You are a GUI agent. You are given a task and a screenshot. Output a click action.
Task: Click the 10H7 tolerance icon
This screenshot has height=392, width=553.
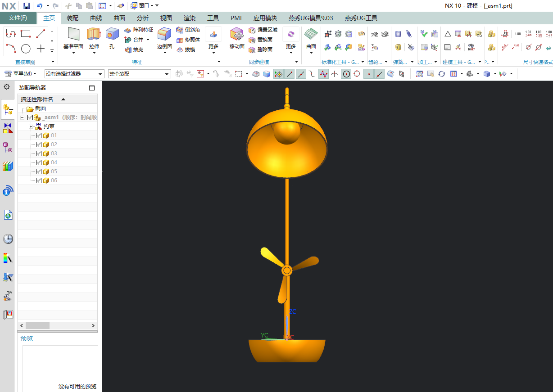(471, 47)
